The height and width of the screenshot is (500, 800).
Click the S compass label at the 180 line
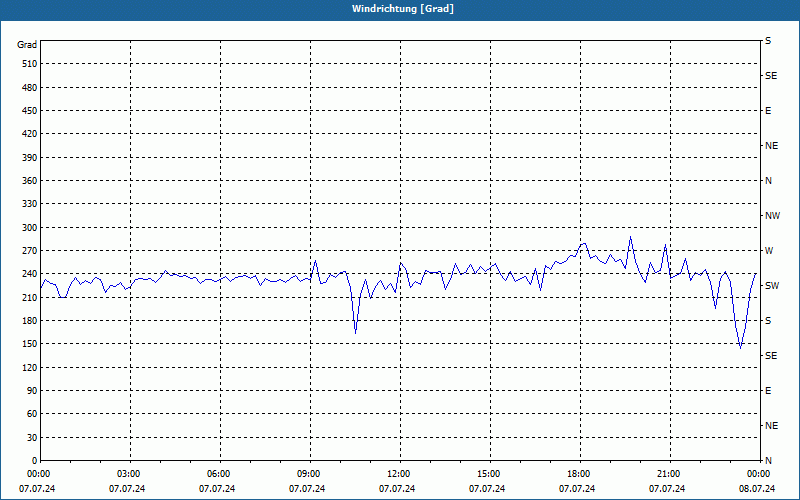[x=768, y=321]
